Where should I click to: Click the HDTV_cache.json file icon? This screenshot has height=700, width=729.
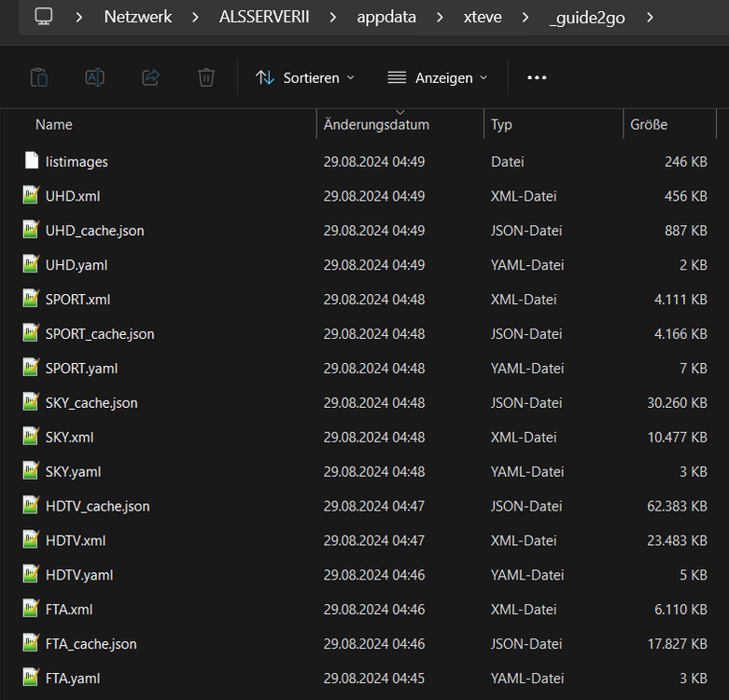tap(31, 505)
